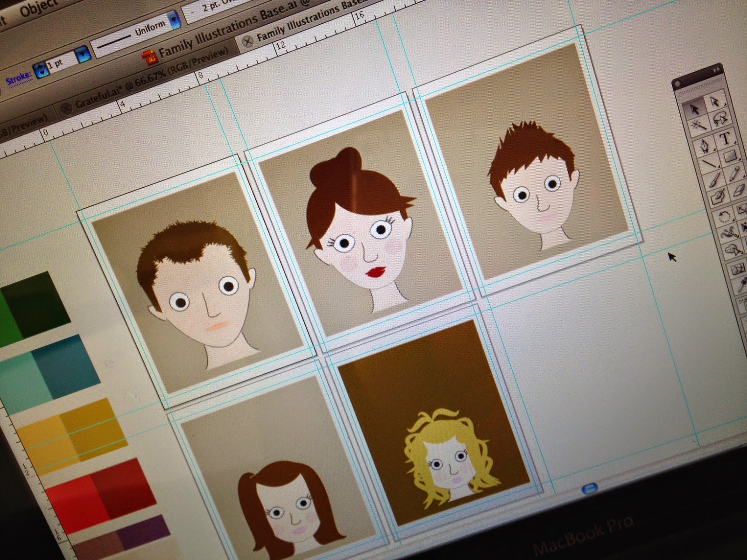Close the Family Illustrations Base.ai tab

[248, 40]
